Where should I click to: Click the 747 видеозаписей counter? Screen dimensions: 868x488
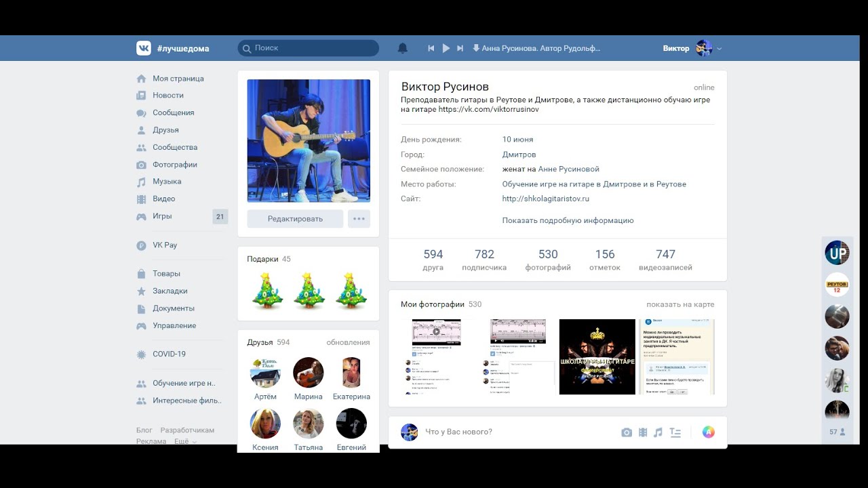[x=665, y=260]
